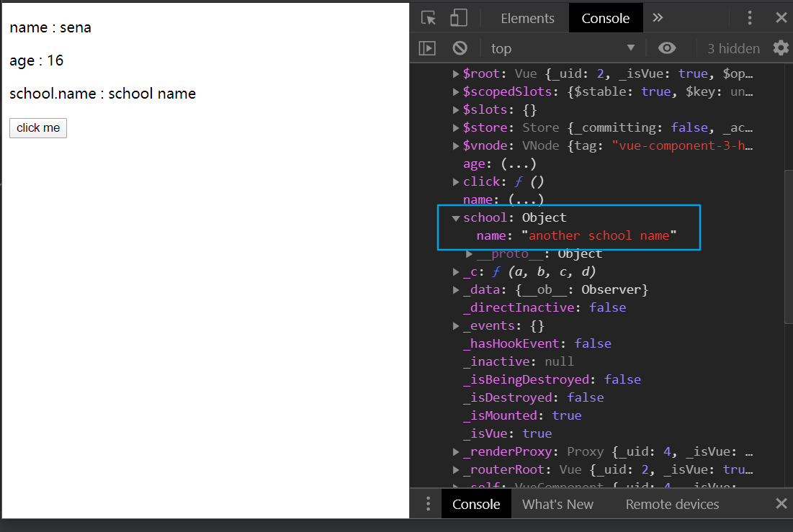
Task: Click the "school.name : school name" text
Action: 103,94
